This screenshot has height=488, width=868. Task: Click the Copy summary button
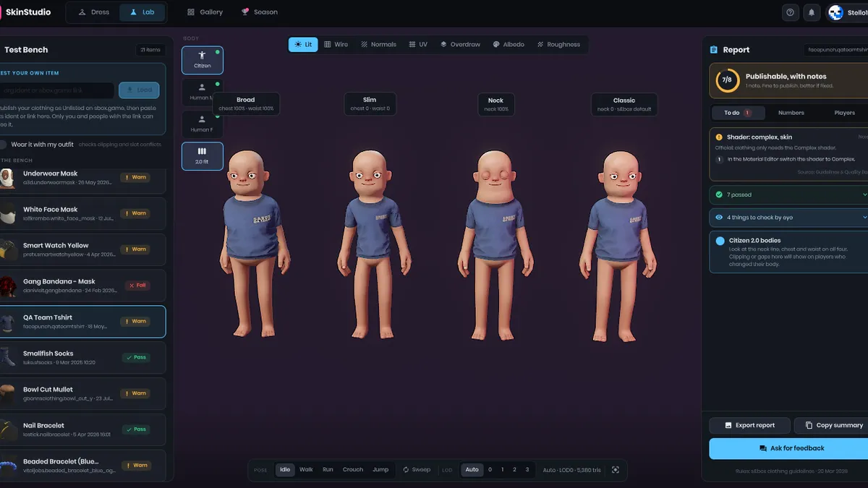click(833, 425)
